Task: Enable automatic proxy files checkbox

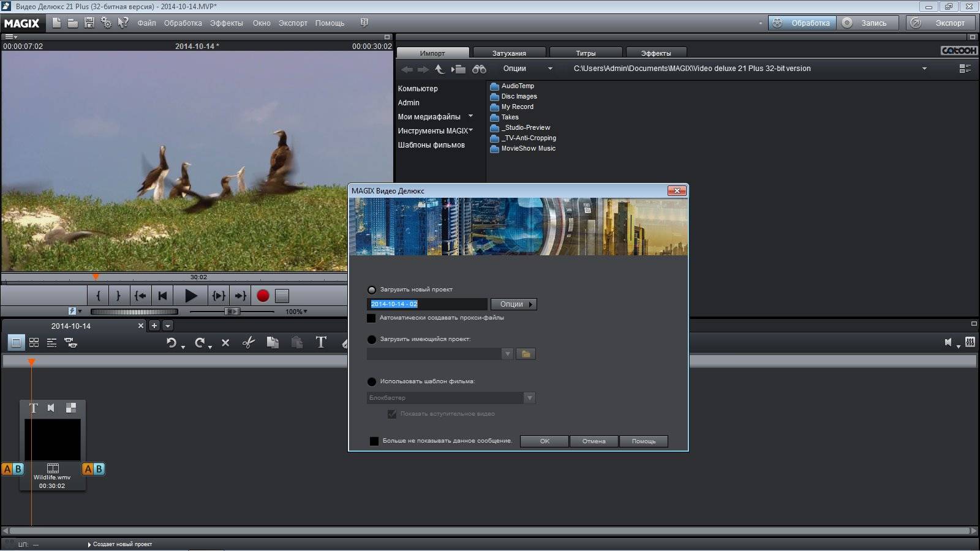Action: point(371,318)
